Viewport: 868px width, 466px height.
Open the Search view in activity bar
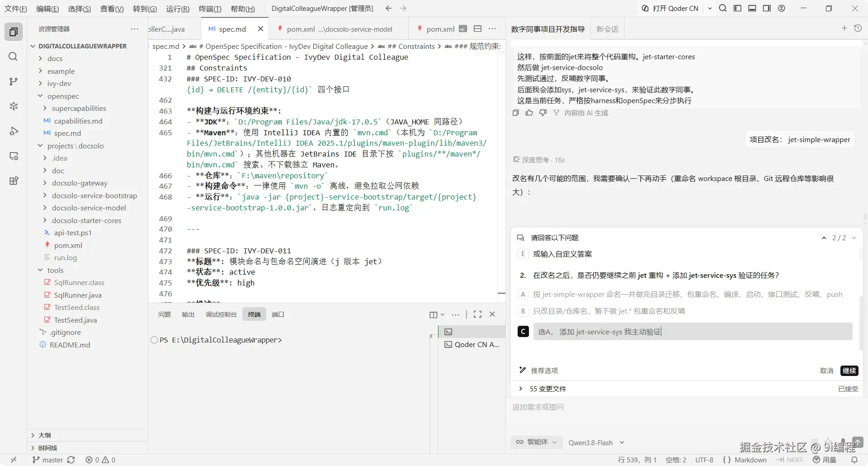pos(14,57)
